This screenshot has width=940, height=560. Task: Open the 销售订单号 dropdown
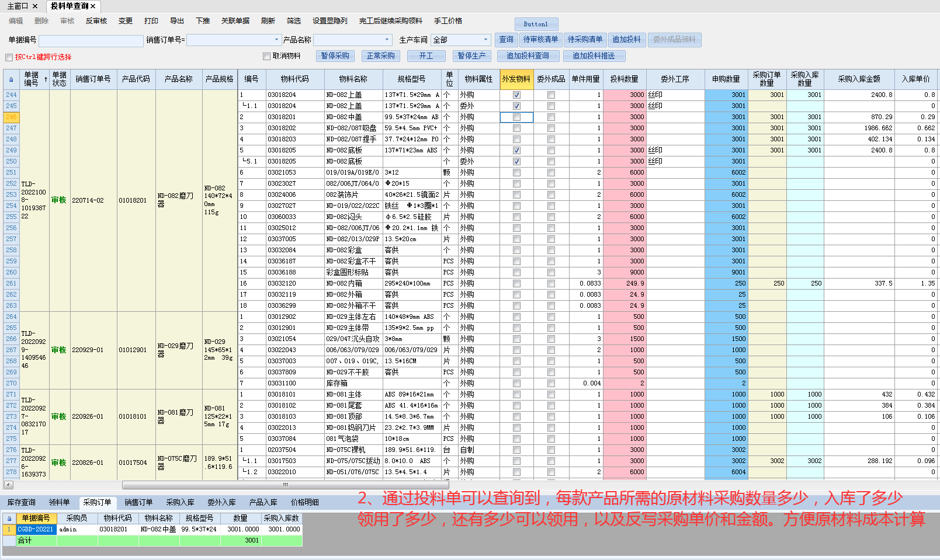click(x=276, y=40)
